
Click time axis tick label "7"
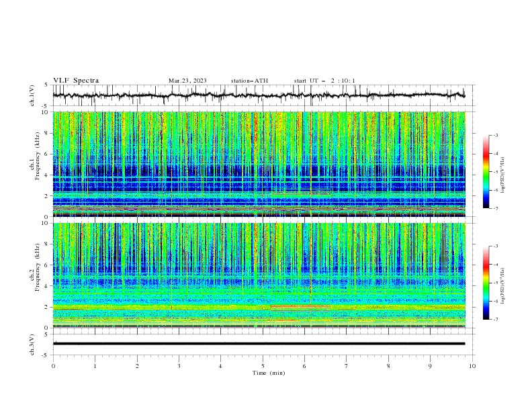tap(347, 366)
